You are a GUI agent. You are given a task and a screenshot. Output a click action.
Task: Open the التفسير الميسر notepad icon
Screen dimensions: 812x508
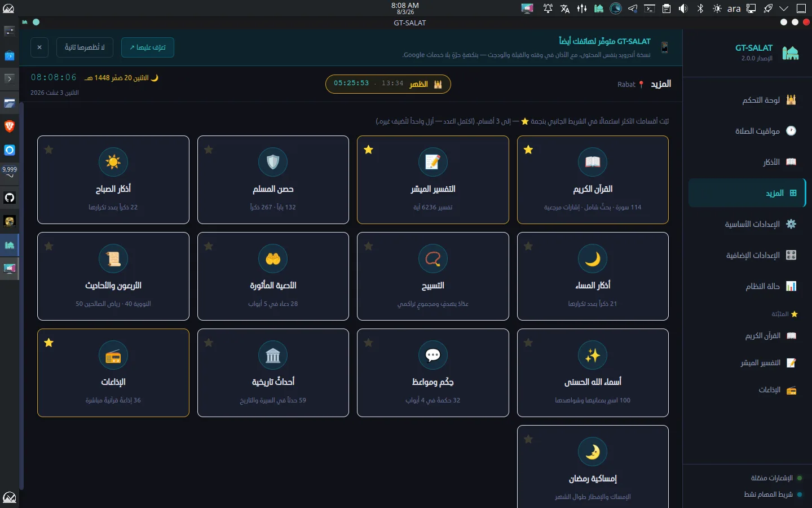[433, 162]
